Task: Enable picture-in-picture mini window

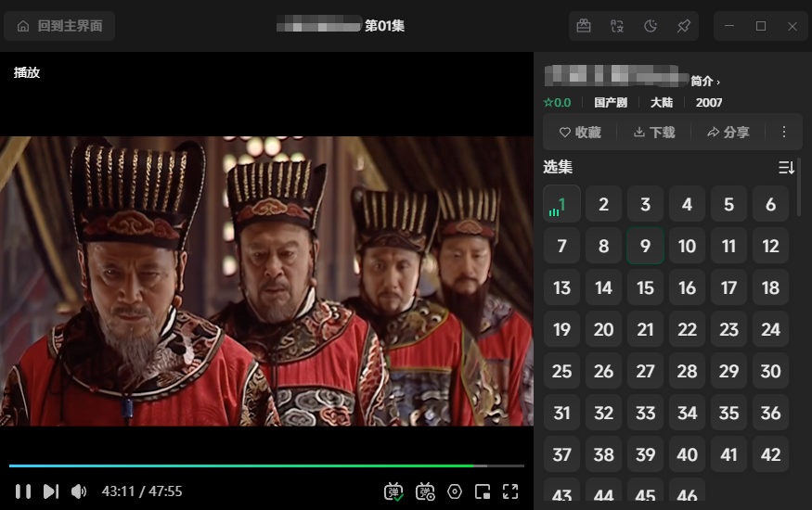Action: coord(483,491)
